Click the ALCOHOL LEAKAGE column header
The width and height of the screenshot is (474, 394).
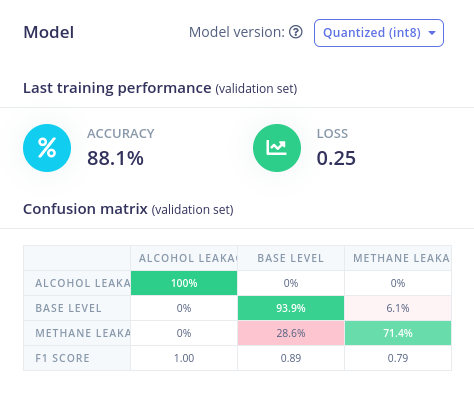184,258
